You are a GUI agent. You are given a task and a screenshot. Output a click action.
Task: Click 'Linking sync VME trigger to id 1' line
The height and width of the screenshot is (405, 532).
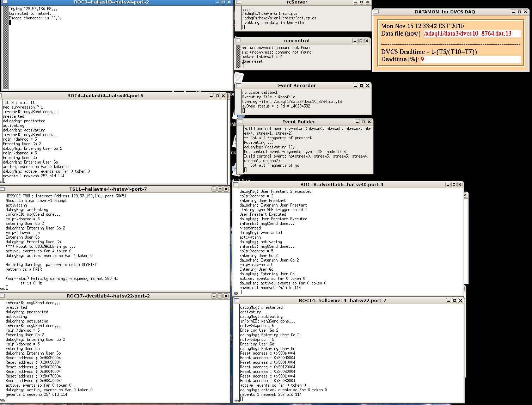273,210
